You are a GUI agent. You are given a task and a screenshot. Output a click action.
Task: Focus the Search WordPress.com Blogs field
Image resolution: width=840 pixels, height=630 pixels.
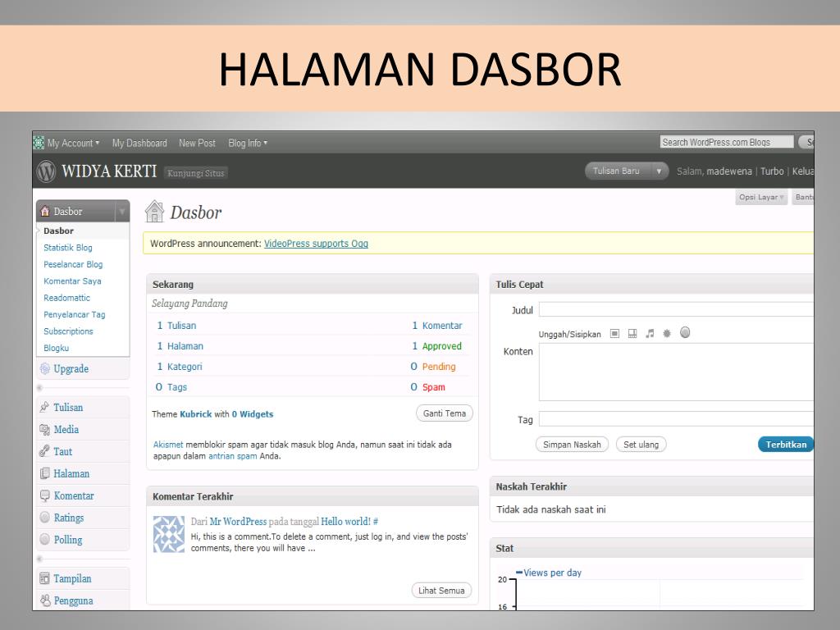click(727, 142)
